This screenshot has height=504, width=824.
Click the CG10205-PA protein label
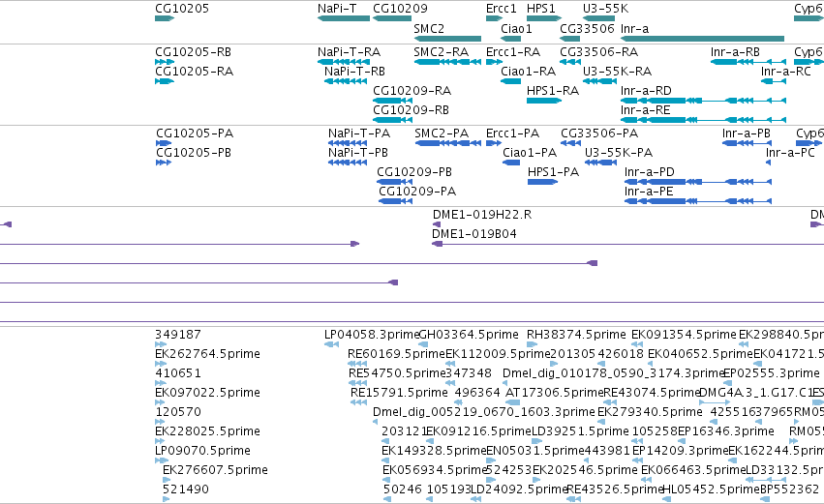(x=195, y=133)
